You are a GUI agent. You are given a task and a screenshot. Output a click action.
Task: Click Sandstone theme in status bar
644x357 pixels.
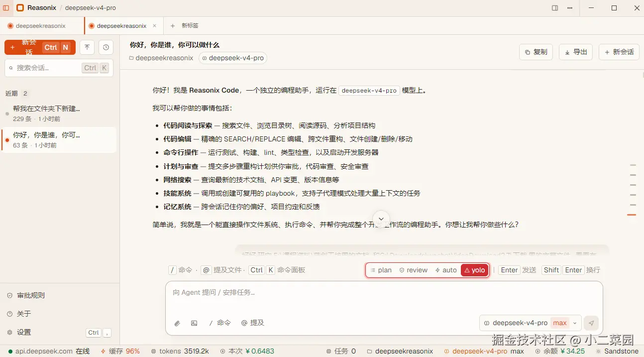[617, 351]
